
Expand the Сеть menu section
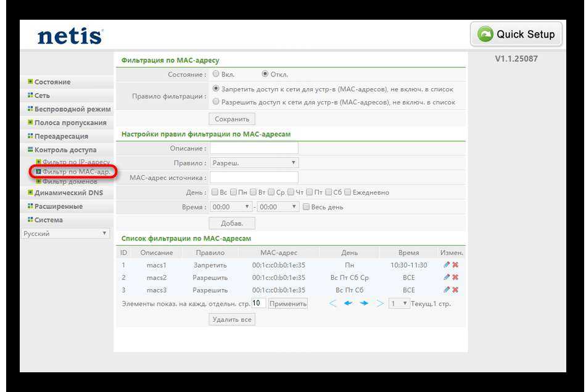point(42,96)
